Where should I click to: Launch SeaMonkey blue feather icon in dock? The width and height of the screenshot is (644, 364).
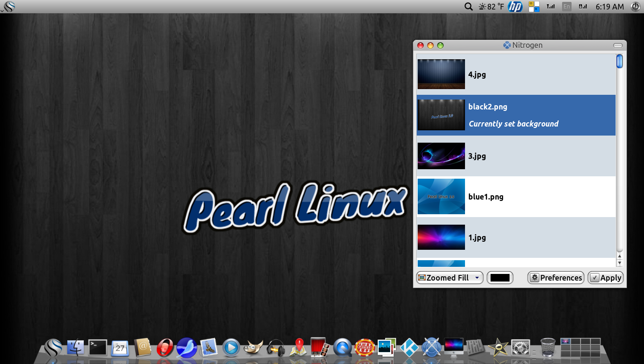[187, 348]
